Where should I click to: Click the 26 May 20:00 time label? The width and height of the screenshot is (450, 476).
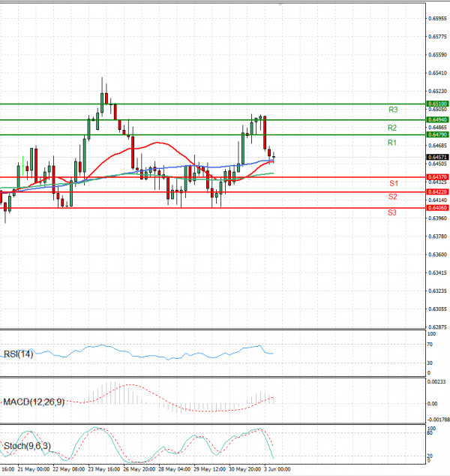pos(139,469)
